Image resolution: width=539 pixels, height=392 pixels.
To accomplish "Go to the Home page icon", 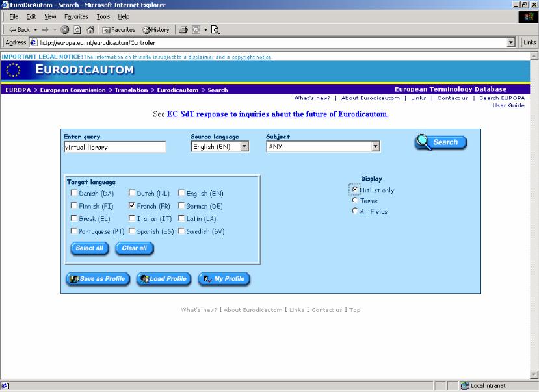I will click(90, 30).
